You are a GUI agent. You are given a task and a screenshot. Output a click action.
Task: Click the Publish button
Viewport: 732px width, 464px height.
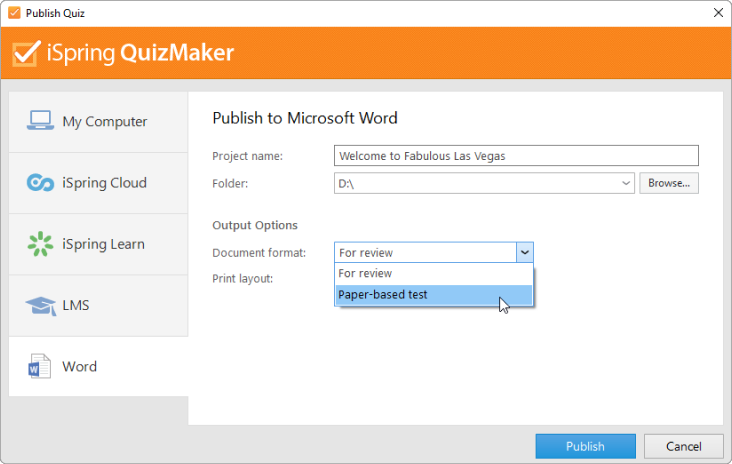tap(585, 446)
